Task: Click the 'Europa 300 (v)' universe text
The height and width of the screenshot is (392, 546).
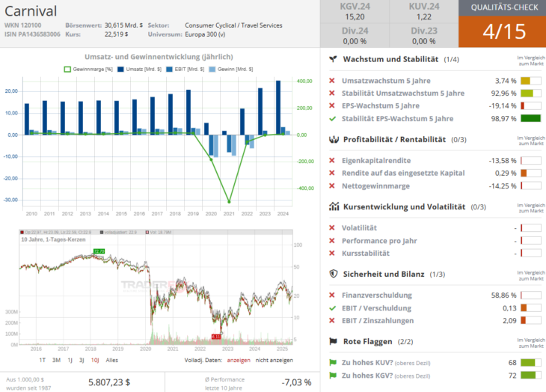Action: click(205, 34)
